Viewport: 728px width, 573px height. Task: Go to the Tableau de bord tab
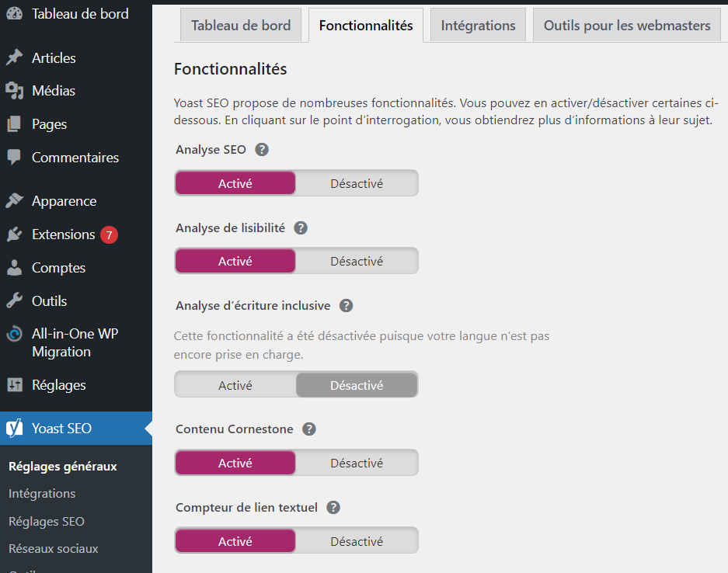(x=241, y=26)
